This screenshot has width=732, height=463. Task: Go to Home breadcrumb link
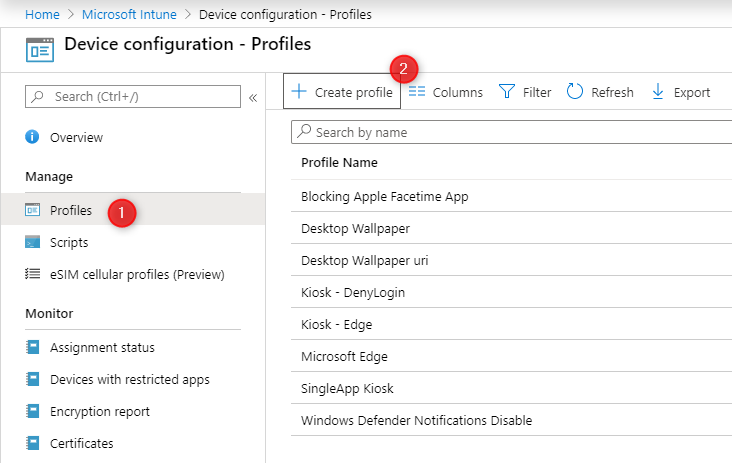[x=42, y=14]
